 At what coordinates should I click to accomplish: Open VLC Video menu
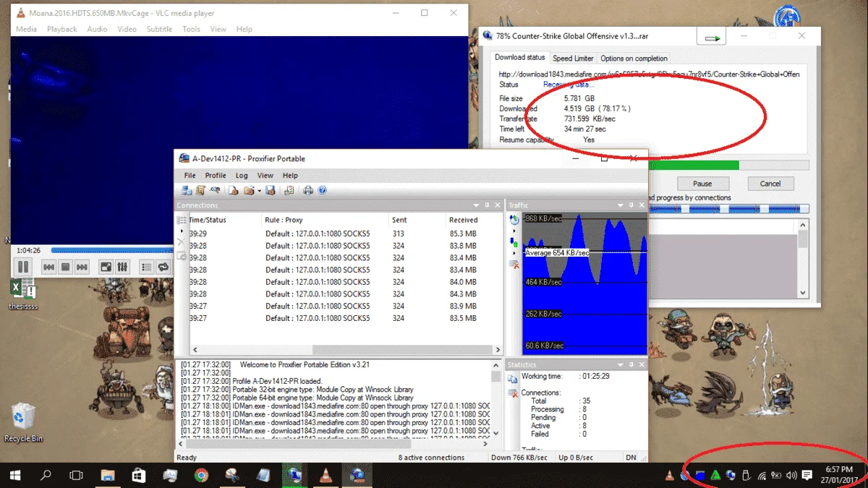(127, 29)
